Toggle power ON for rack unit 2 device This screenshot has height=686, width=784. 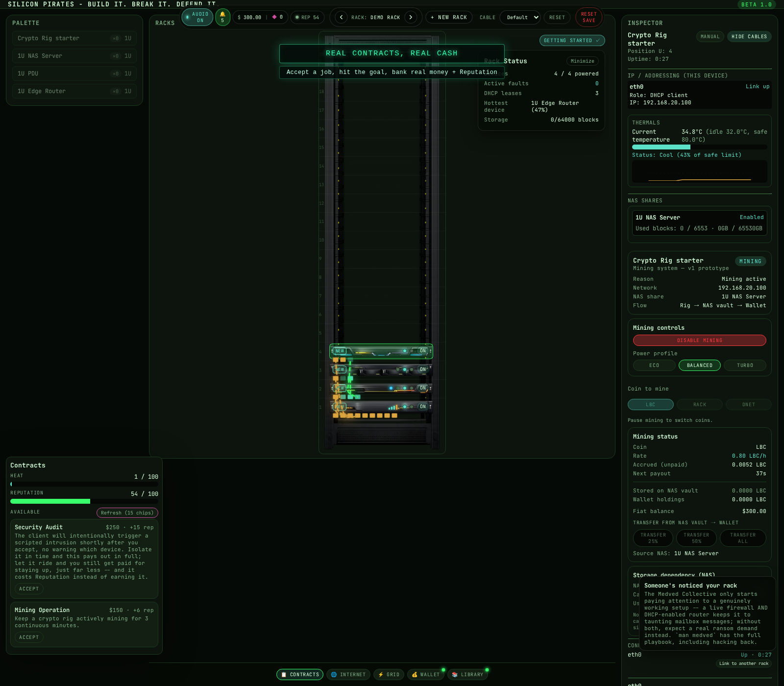click(423, 388)
